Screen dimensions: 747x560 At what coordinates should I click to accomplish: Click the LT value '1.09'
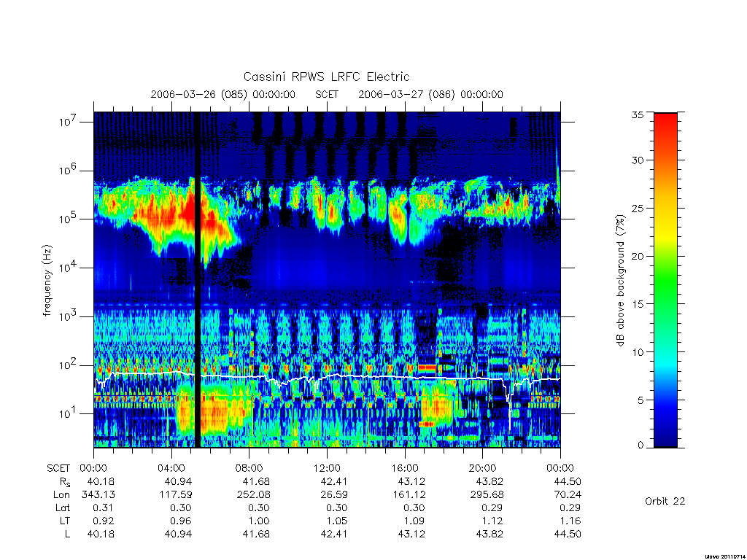414,521
